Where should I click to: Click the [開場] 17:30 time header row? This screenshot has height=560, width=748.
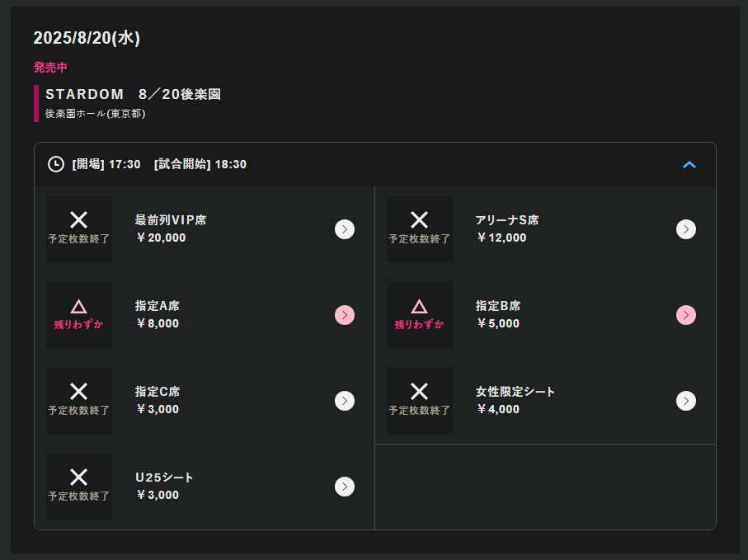[375, 165]
